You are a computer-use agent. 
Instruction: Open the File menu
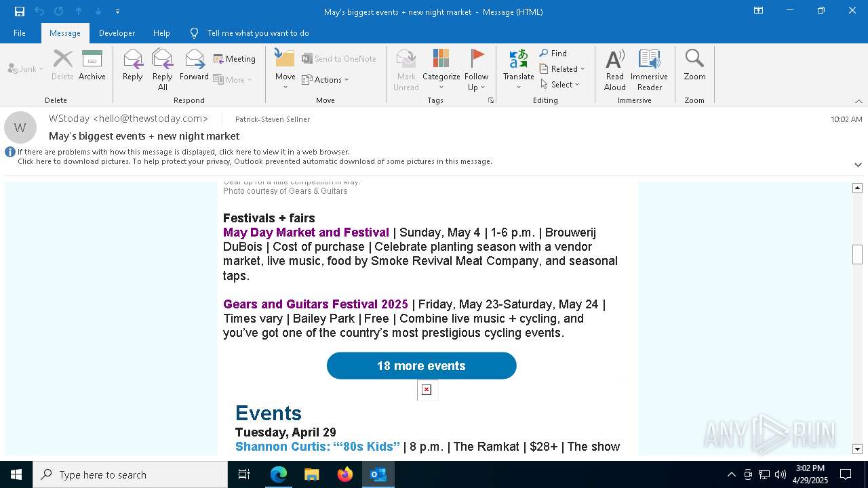(x=20, y=33)
